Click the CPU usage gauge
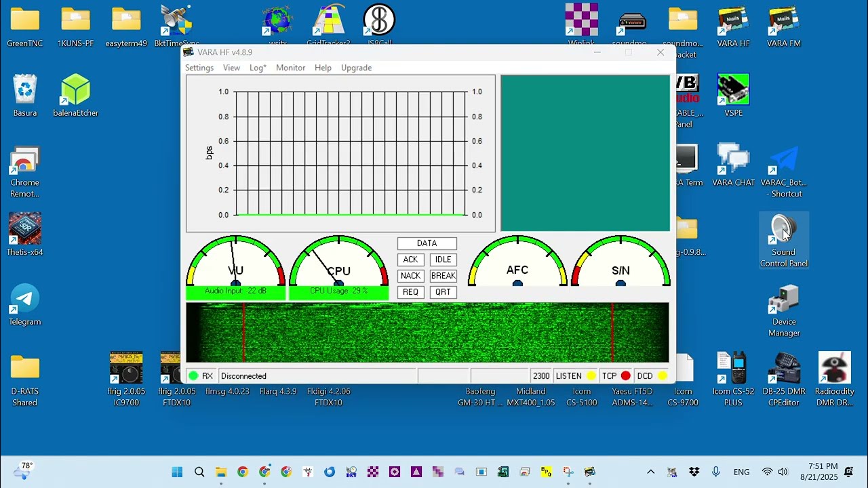 (338, 261)
